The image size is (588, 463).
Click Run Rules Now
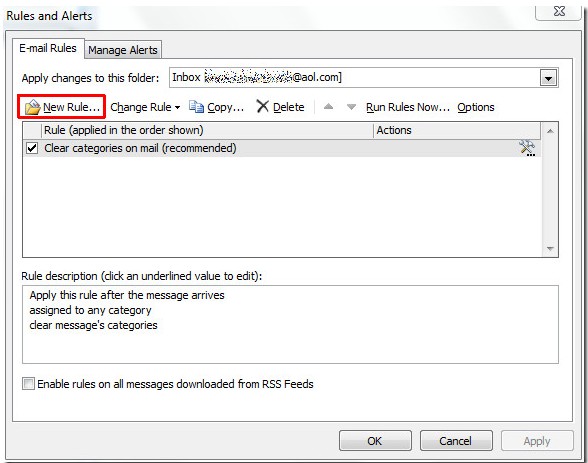tap(408, 107)
